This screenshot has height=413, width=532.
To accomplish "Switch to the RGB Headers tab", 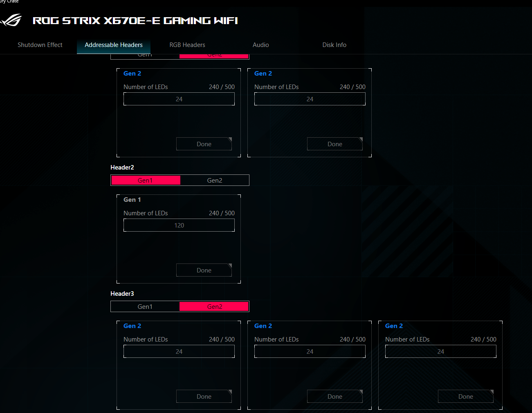I will pos(187,45).
